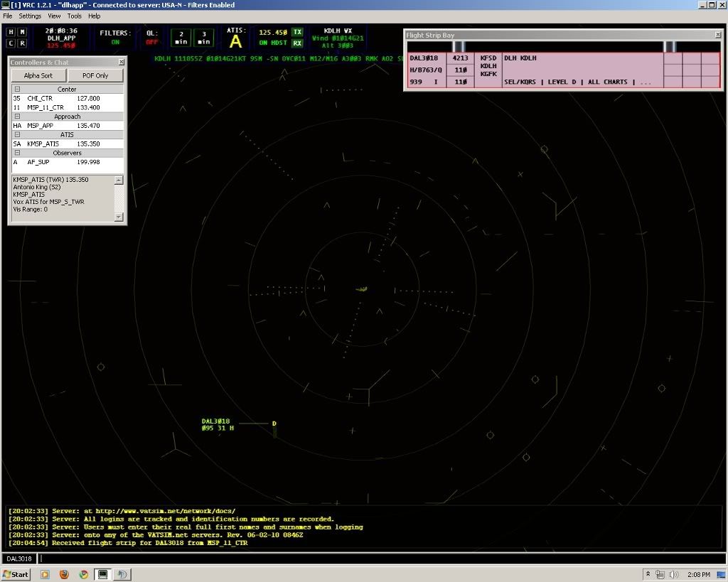Viewport: 728px width, 582px height.
Task: Click the C button in the top-left button bar
Action: [11, 43]
